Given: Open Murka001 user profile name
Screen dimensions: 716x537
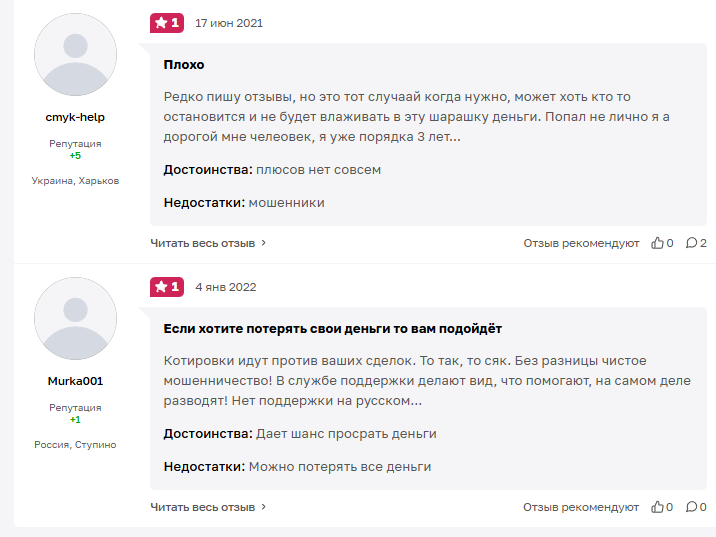Looking at the screenshot, I should [x=75, y=381].
